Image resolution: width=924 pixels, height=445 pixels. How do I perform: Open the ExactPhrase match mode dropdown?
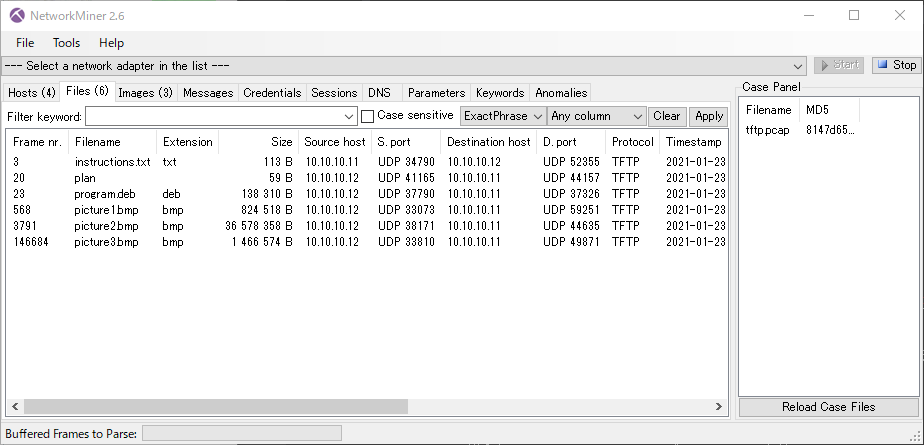pos(503,116)
